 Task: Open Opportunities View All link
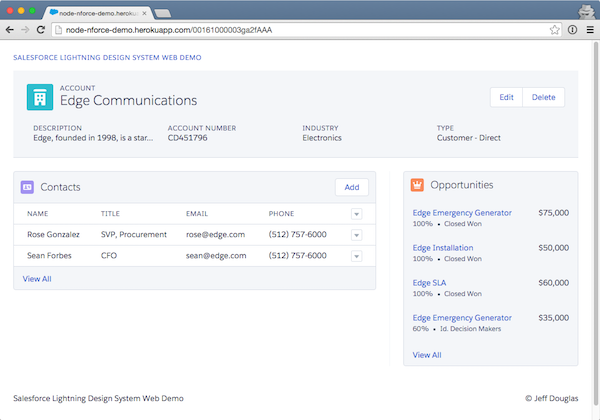click(x=427, y=355)
